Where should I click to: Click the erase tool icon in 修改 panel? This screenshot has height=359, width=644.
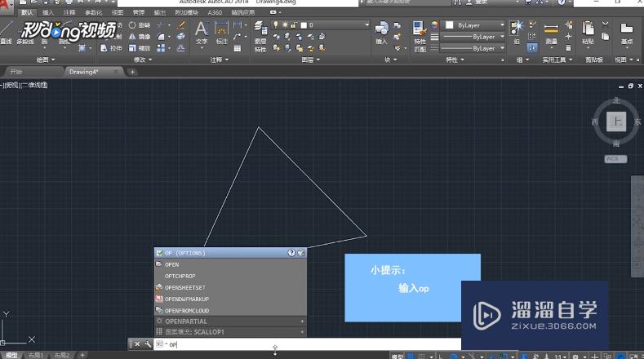coord(180,25)
